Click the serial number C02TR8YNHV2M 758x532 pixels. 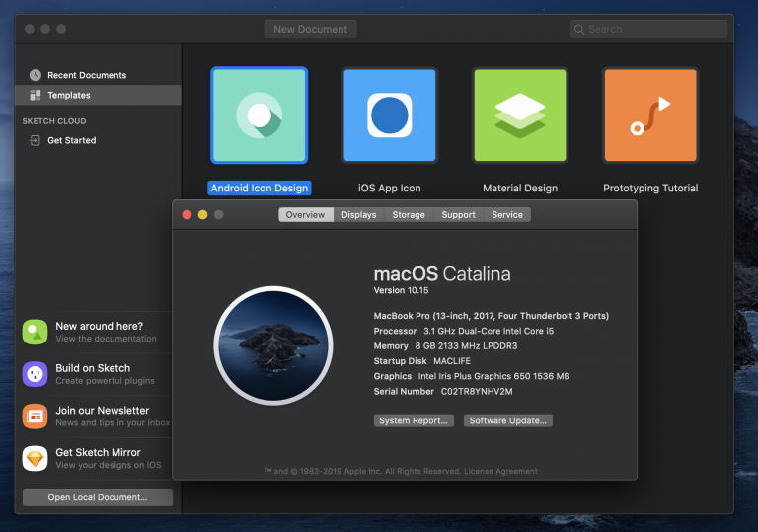[x=477, y=391]
